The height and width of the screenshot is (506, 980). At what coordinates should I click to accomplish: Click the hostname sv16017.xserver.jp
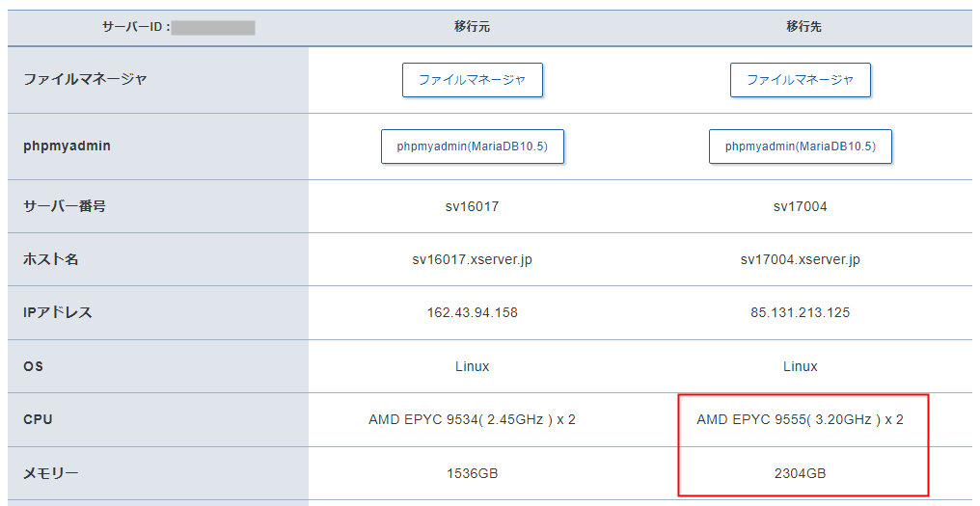[472, 260]
